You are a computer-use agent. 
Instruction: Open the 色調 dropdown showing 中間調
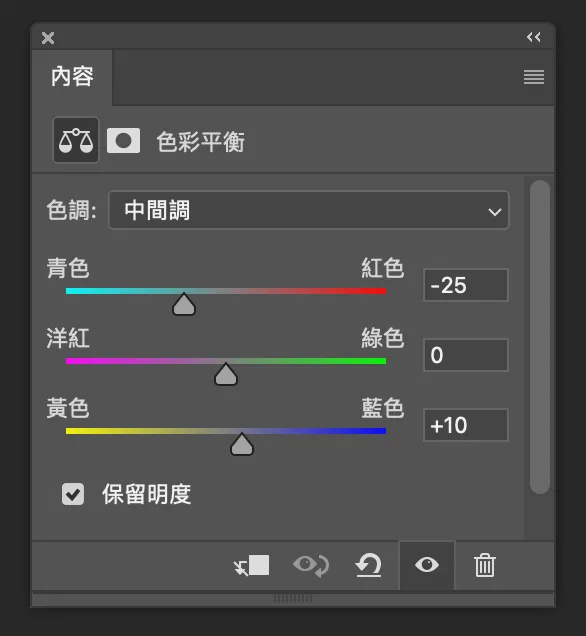309,211
